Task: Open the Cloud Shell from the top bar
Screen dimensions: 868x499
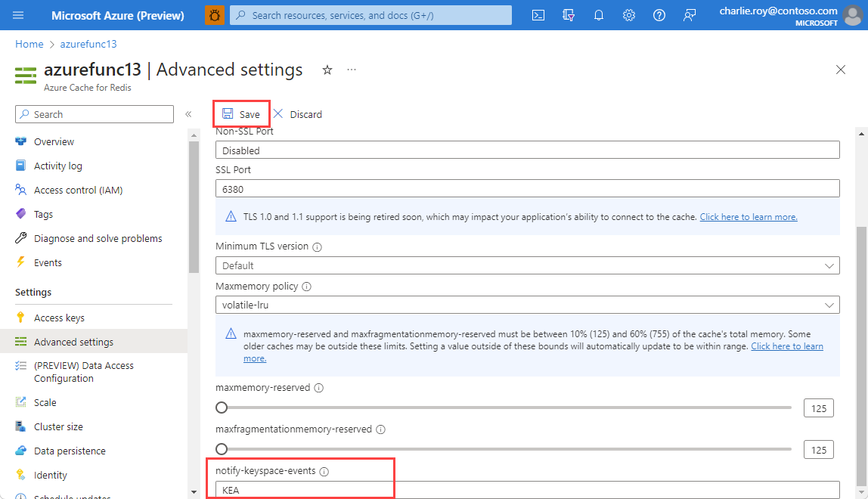Action: point(538,15)
